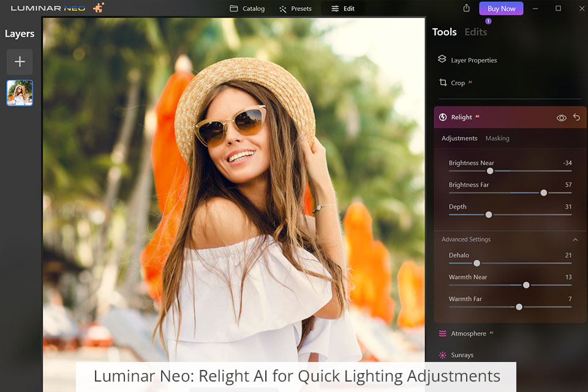Switch to the Presets tab
Image resolution: width=588 pixels, height=392 pixels.
click(x=295, y=9)
